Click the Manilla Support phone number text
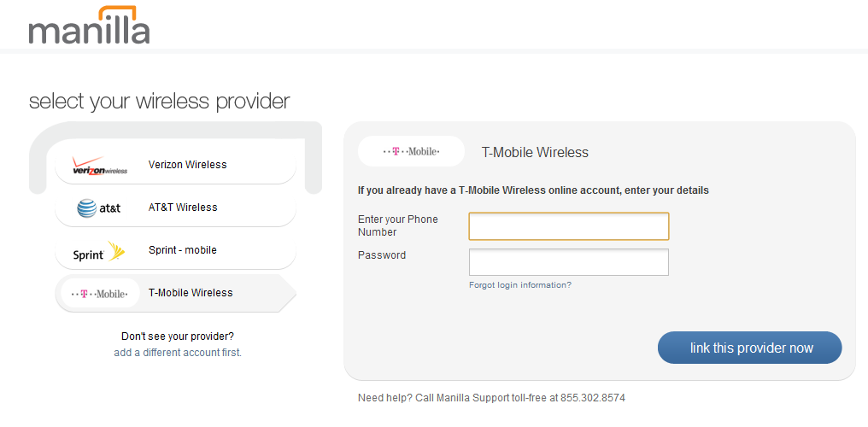 [x=592, y=397]
